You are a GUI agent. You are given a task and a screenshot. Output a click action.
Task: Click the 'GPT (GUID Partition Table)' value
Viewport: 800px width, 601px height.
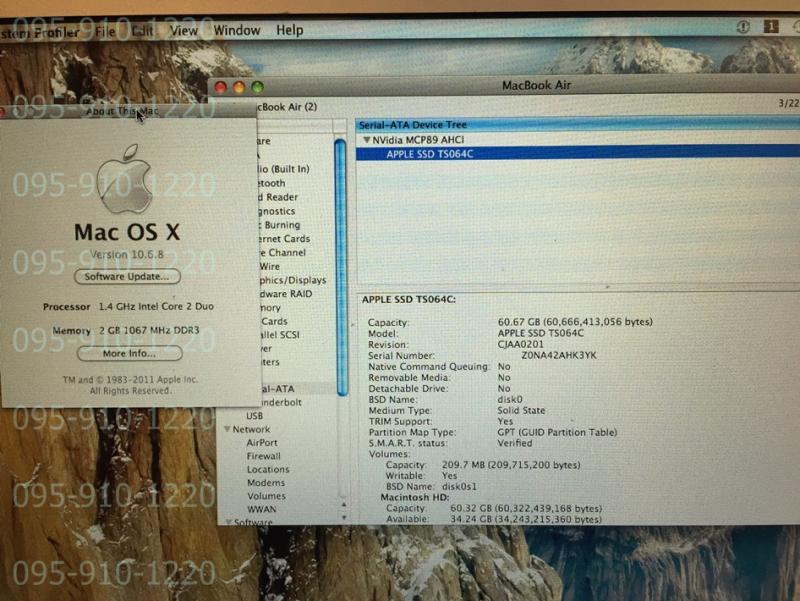(x=557, y=432)
